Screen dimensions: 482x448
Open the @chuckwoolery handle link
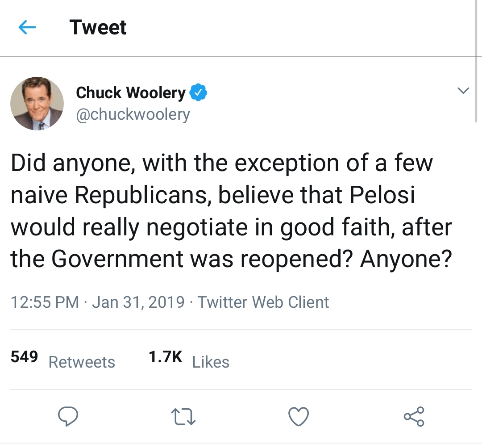pos(133,114)
